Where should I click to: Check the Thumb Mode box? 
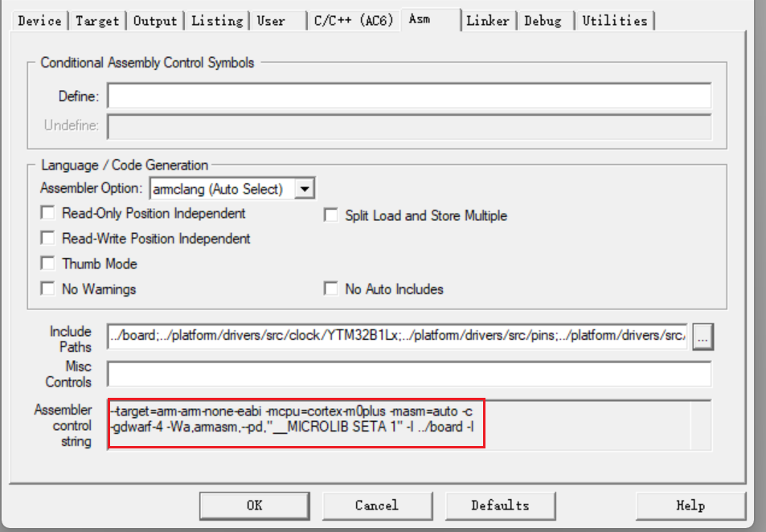coord(47,264)
